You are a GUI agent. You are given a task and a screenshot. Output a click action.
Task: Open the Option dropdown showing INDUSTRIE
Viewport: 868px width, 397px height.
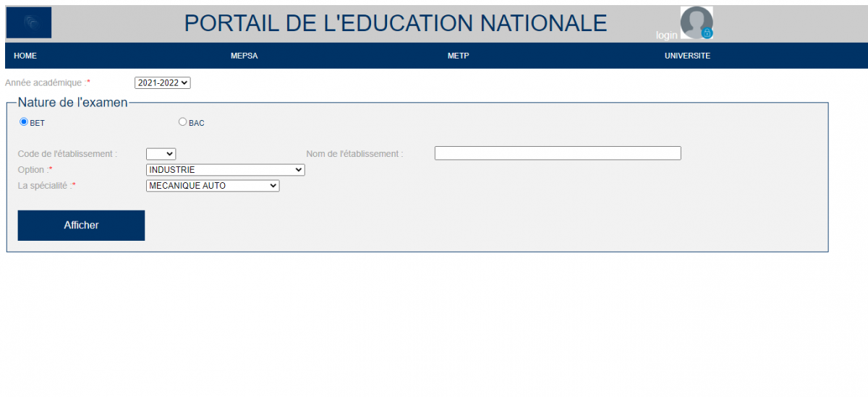[x=226, y=170]
